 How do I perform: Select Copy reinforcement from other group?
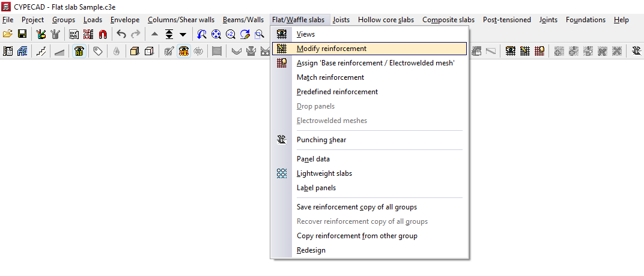369,235
